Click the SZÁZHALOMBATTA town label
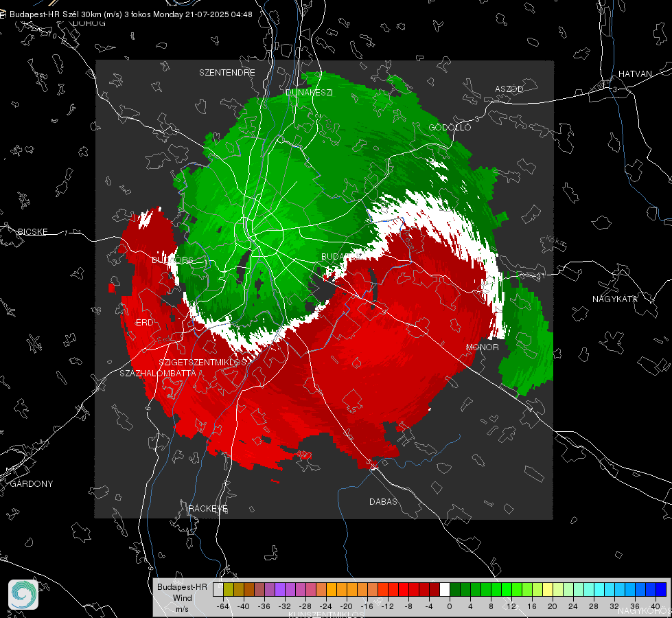 coord(158,373)
